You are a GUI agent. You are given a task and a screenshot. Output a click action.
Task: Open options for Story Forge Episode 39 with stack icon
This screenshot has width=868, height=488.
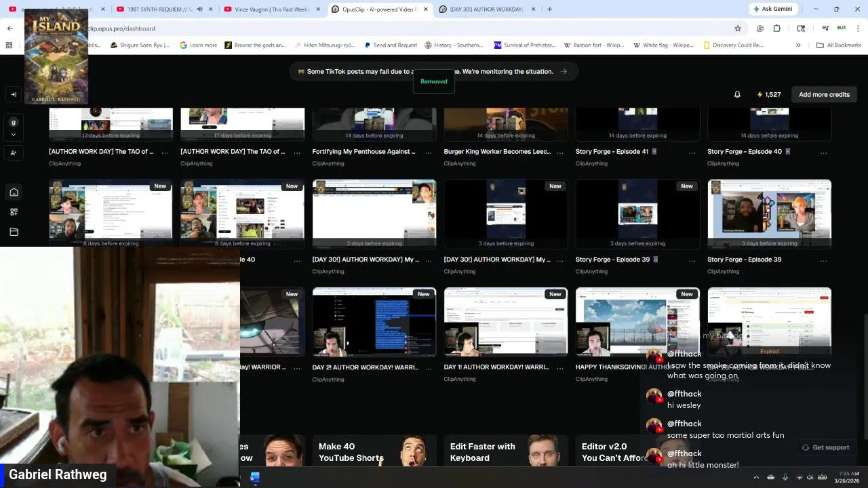click(692, 260)
